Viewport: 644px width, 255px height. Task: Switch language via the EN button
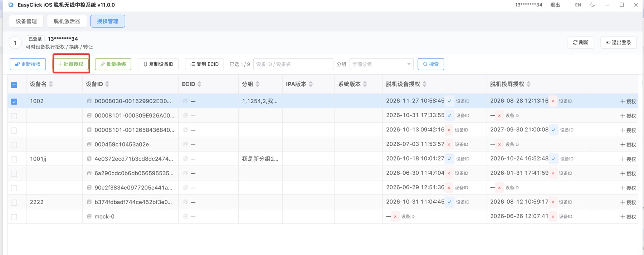(578, 5)
